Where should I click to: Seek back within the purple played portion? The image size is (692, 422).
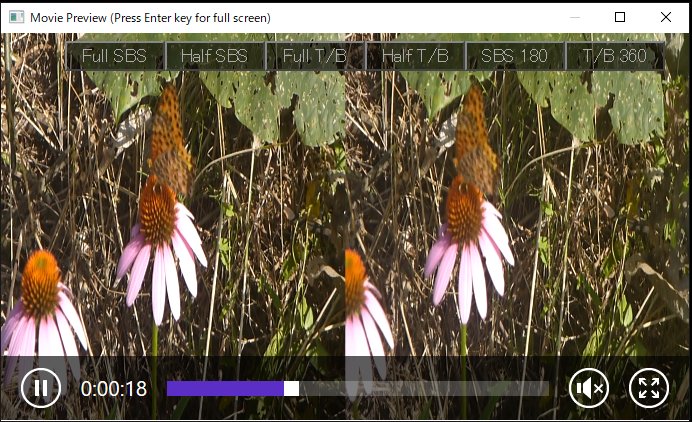[x=225, y=388]
